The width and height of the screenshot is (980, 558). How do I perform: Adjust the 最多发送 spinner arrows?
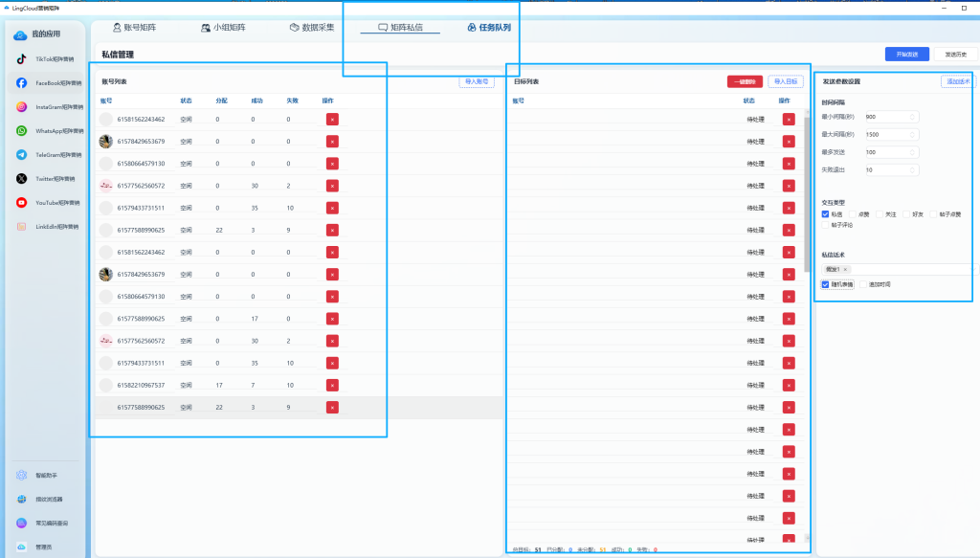[912, 152]
